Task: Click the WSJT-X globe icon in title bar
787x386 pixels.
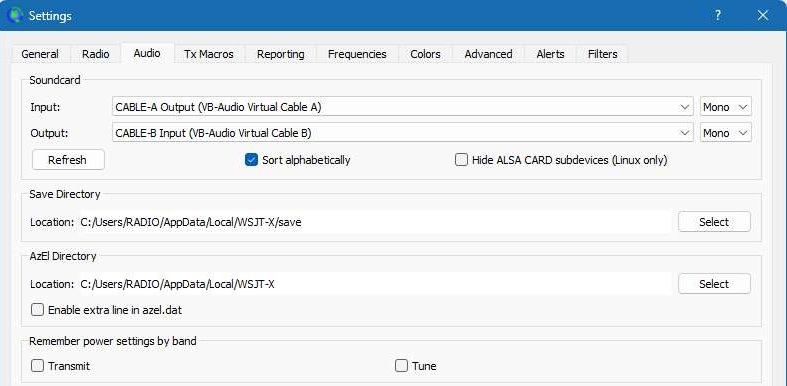Action: [x=15, y=16]
